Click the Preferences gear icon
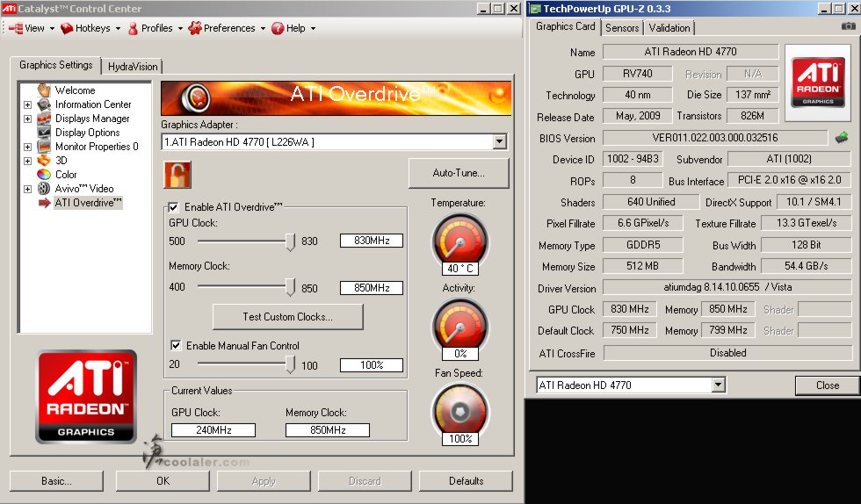Image resolution: width=861 pixels, height=504 pixels. pos(195,28)
